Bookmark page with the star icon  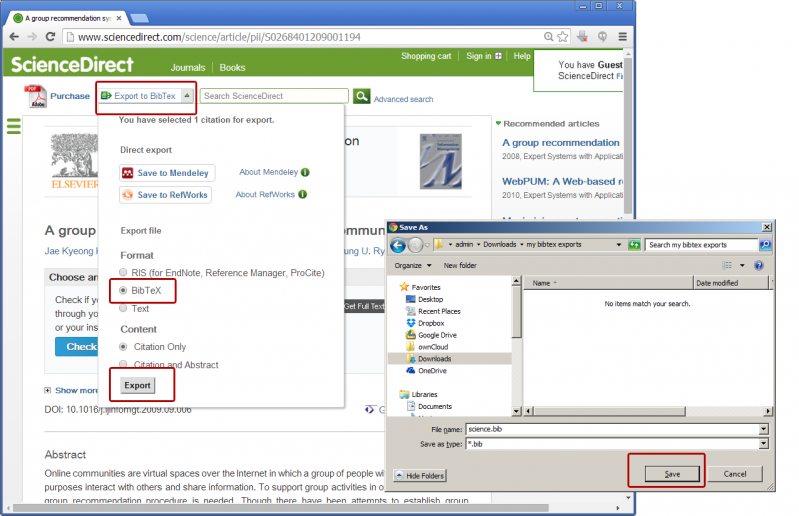(563, 37)
